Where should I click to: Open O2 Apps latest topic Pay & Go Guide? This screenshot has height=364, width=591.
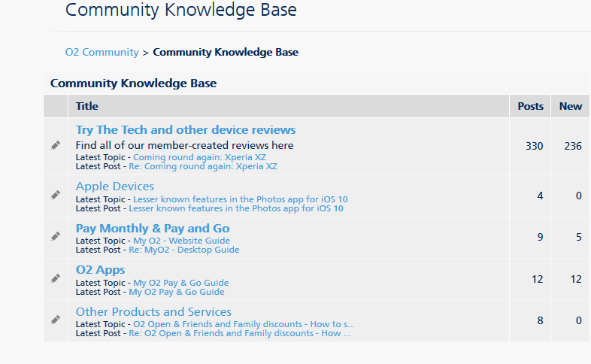tap(180, 283)
